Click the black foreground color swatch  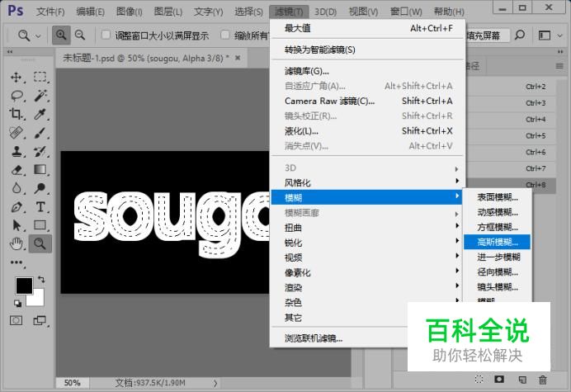23,285
